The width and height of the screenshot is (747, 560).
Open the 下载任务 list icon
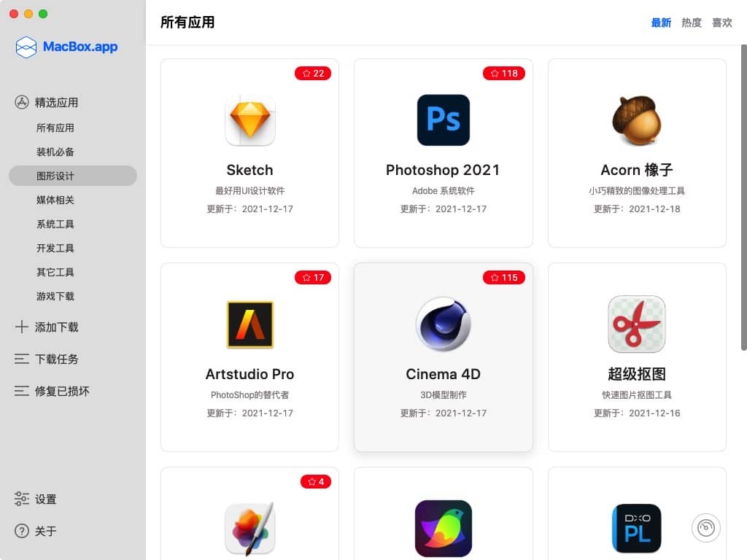[21, 359]
